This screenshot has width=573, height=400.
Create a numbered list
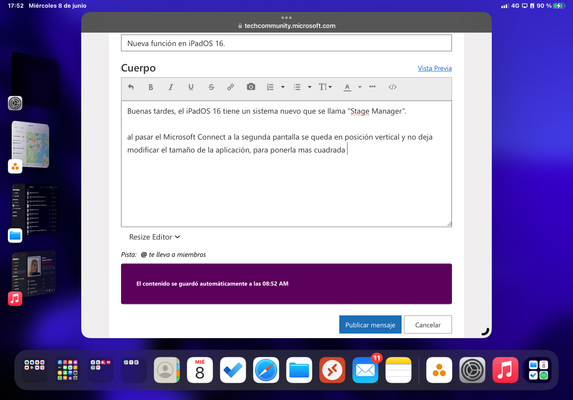coord(270,87)
